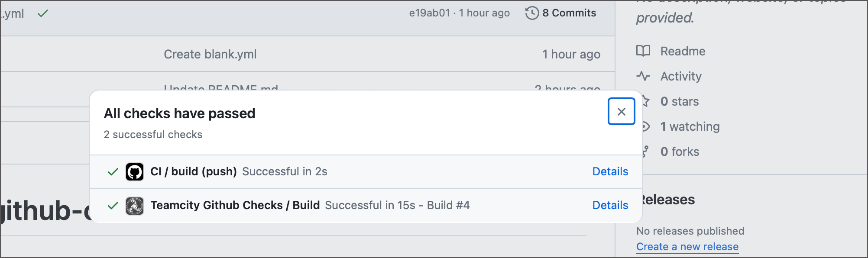
Task: Open Details for CI / build (push)
Action: pyautogui.click(x=610, y=171)
